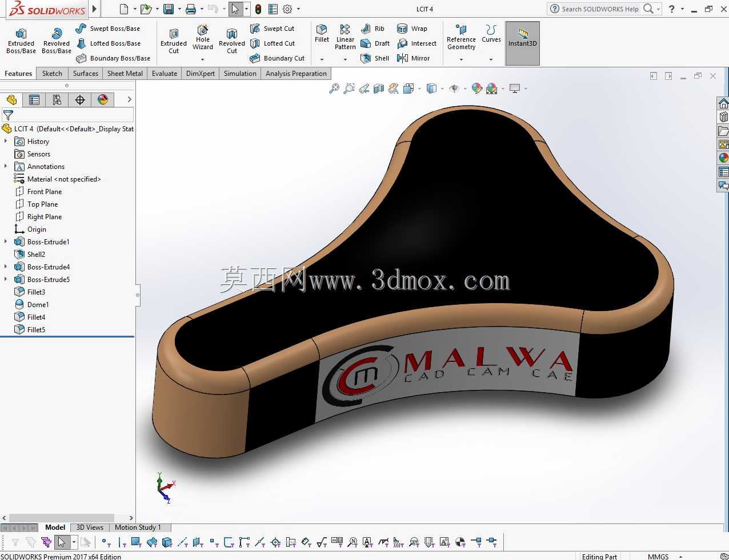Select the Shell tool
This screenshot has width=729, height=560.
click(375, 58)
